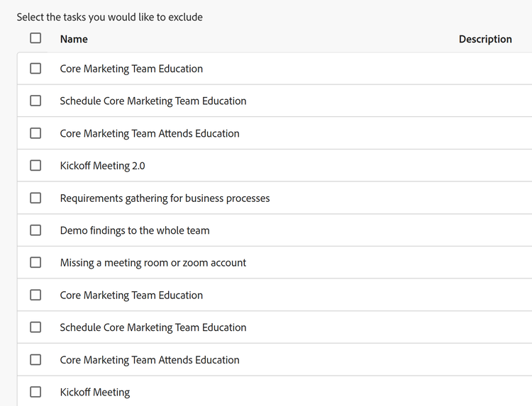Viewport: 532px width, 406px height.
Task: Click the Kickoff Meeting 2.0 task name
Action: pos(102,166)
